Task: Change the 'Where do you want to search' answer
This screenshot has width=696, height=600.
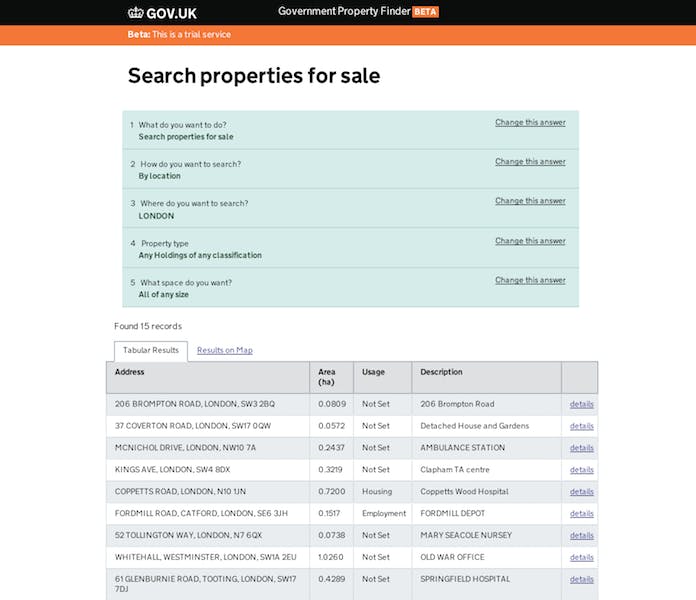Action: click(x=530, y=201)
